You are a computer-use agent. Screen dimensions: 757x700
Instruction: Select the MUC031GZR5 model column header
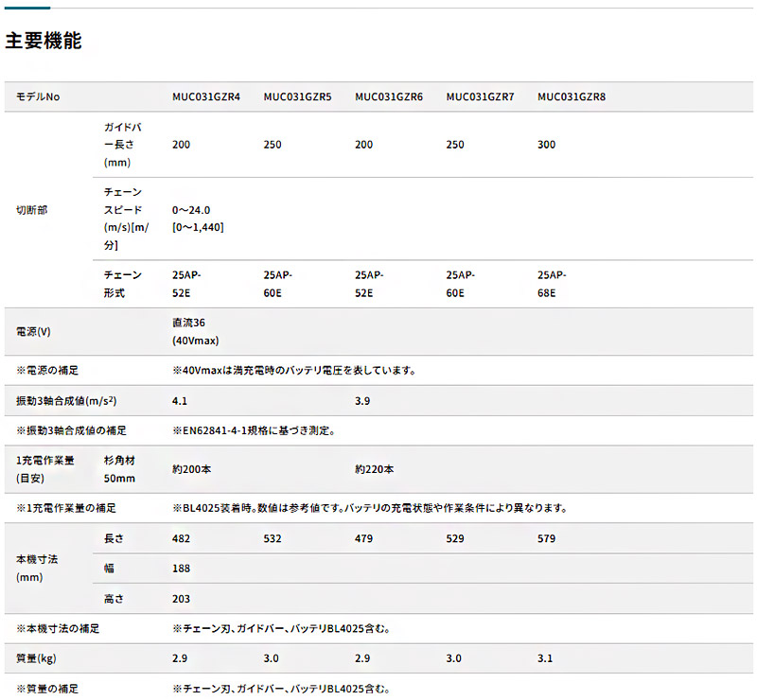coord(297,96)
